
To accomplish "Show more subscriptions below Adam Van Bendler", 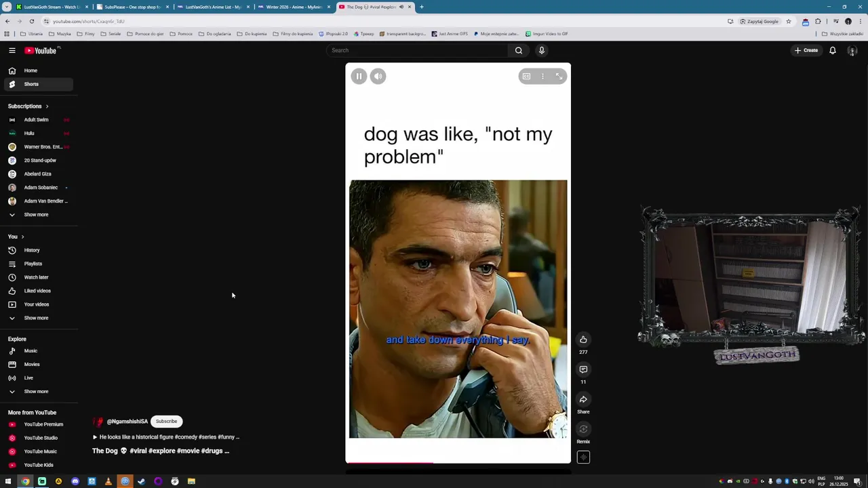I will pos(38,214).
